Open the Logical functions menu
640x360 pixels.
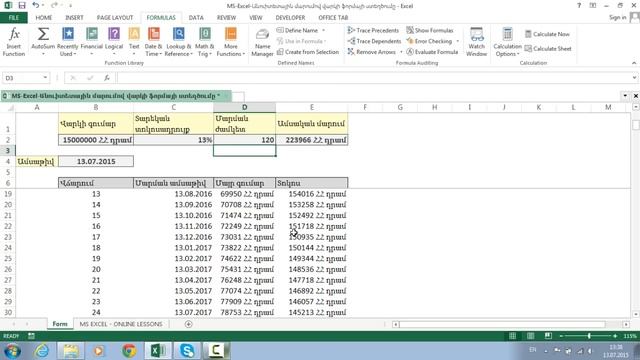pyautogui.click(x=114, y=42)
